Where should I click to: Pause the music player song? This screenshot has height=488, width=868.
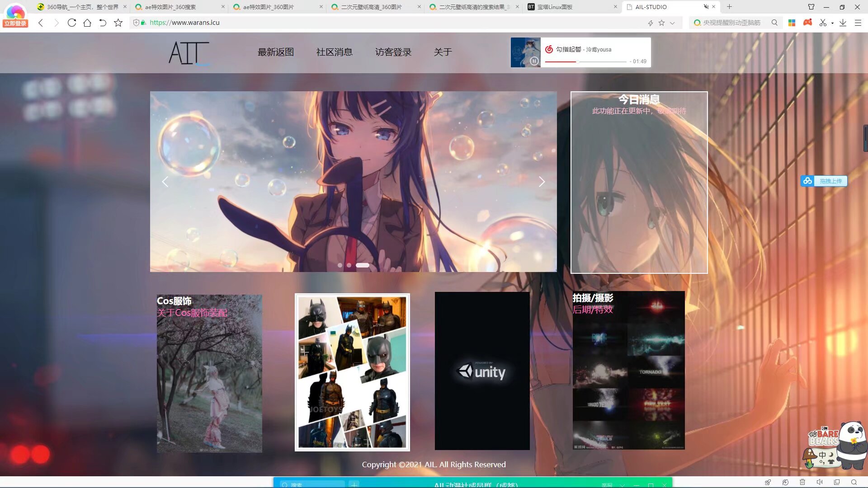click(534, 61)
